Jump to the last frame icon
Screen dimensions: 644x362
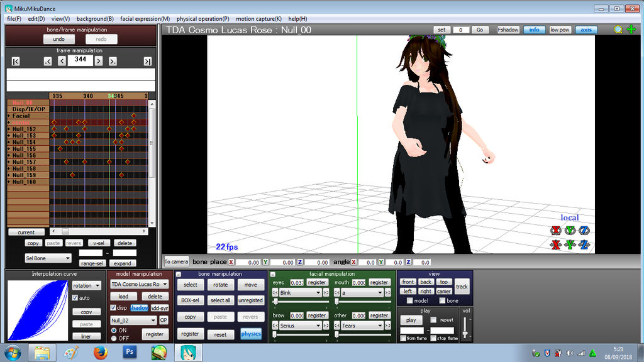pos(147,61)
